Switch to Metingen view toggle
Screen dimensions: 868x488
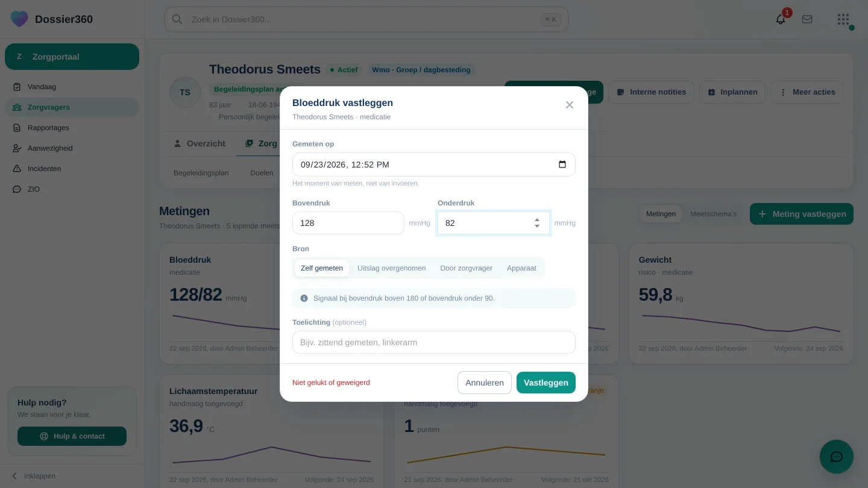pos(661,214)
